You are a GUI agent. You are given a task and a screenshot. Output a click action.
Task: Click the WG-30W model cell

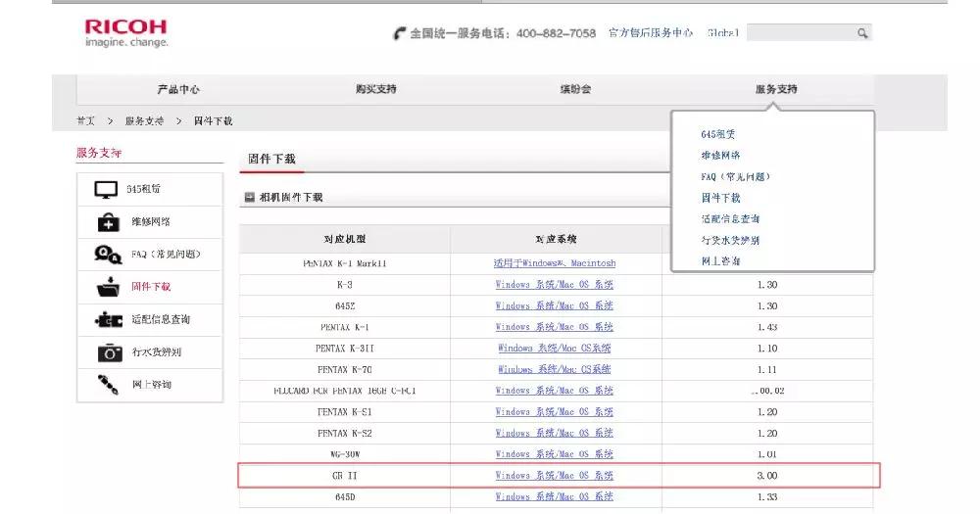point(344,454)
